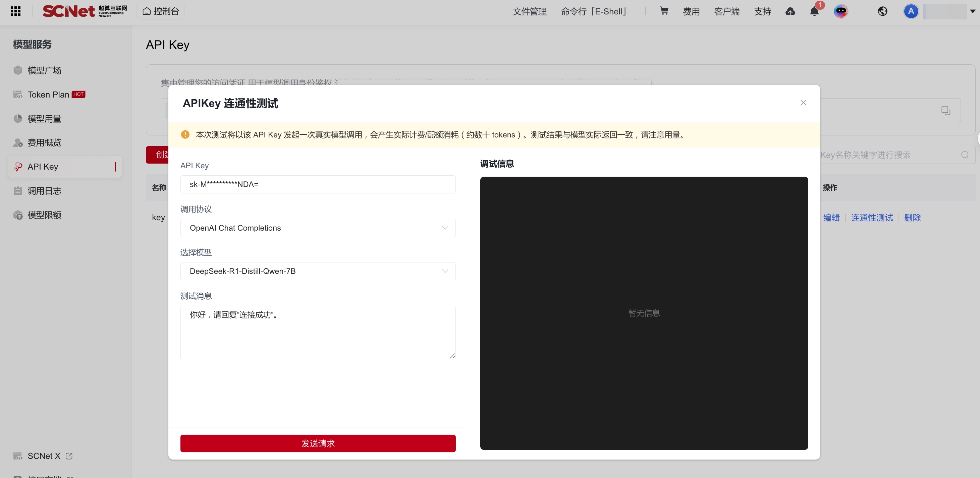Open the shopping cart icon
Viewport: 980px width, 478px height.
(664, 11)
